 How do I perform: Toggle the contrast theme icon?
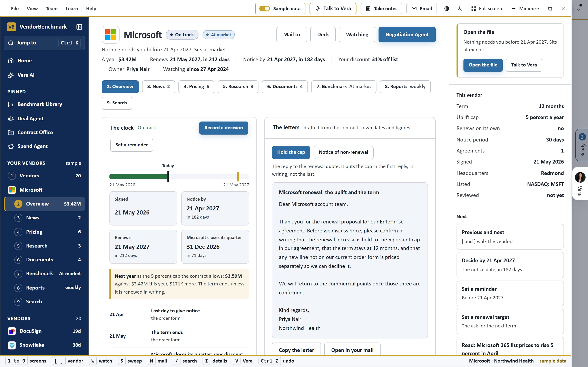point(447,9)
